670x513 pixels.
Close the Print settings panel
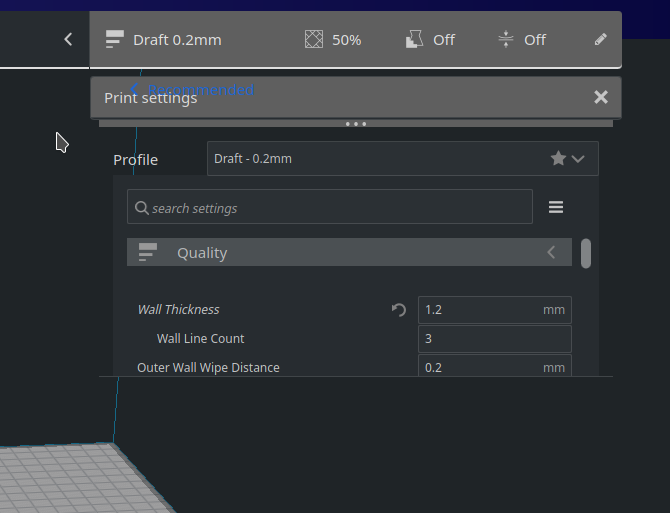click(601, 97)
